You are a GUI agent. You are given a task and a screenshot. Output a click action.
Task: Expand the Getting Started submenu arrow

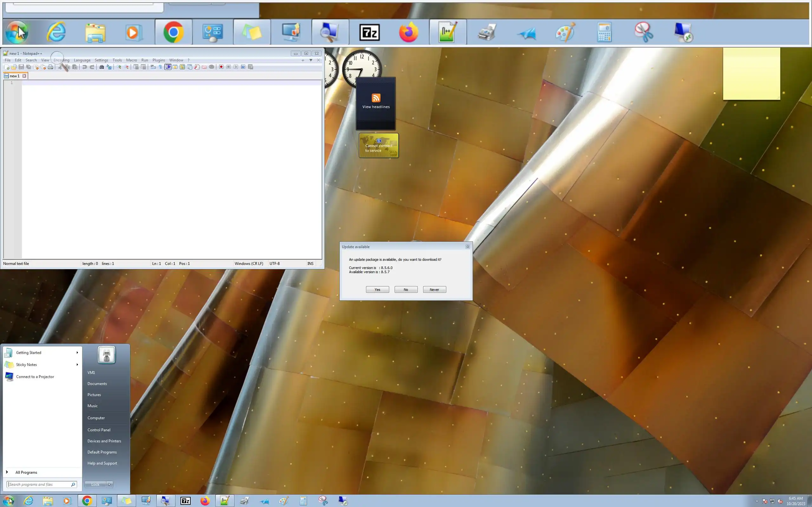click(x=77, y=352)
